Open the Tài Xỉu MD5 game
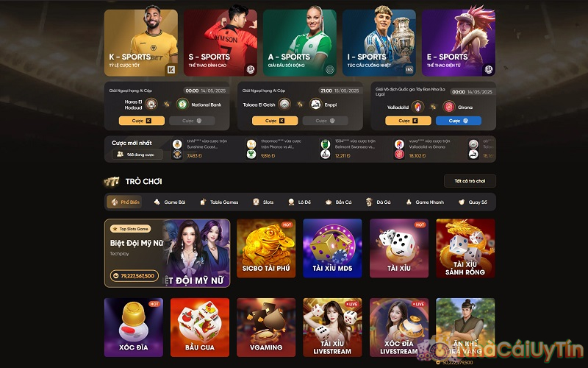Viewport: 588px width, 368px height. point(333,248)
